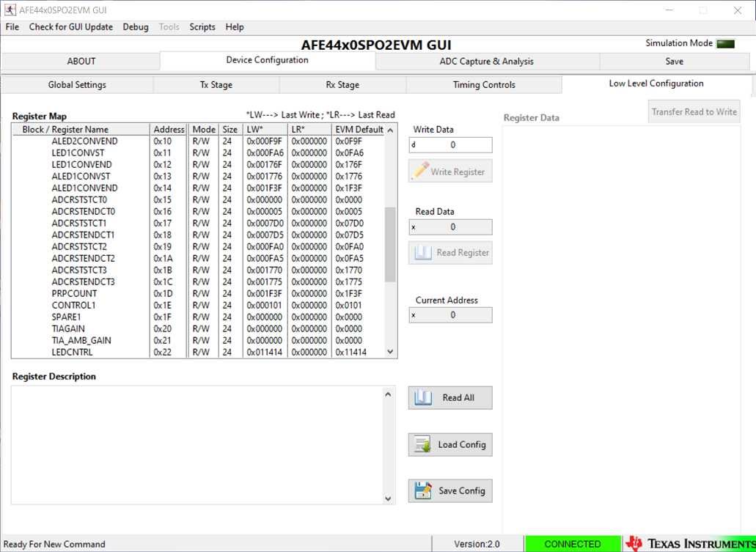Image resolution: width=756 pixels, height=552 pixels.
Task: Select the LED1CONVEND register row
Action: (198, 164)
